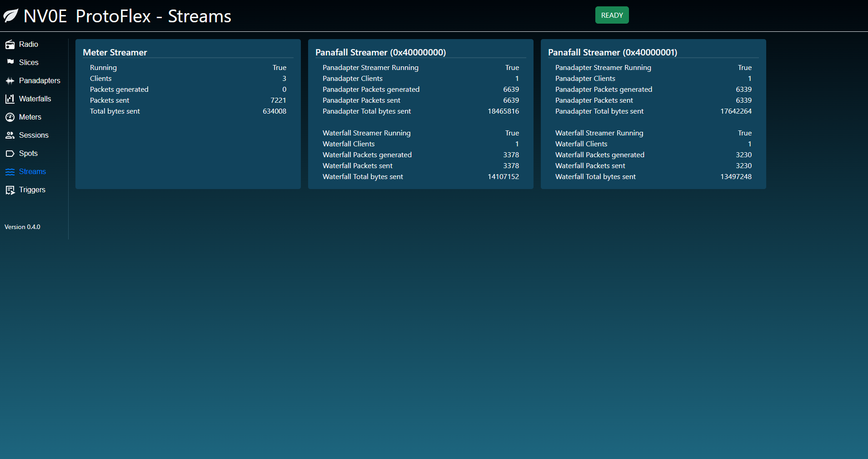Viewport: 868px width, 459px height.
Task: Click the Version 0.4.0 label
Action: click(x=22, y=226)
